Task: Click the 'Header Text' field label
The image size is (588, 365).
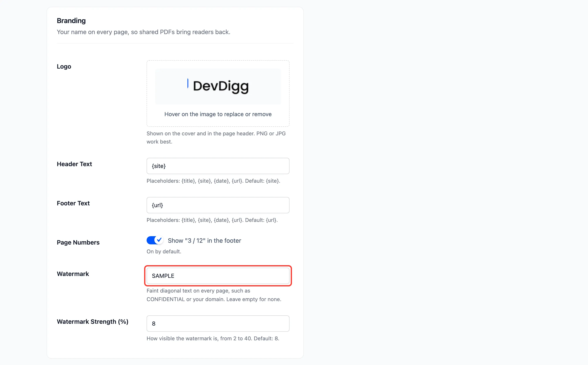Action: pos(74,164)
